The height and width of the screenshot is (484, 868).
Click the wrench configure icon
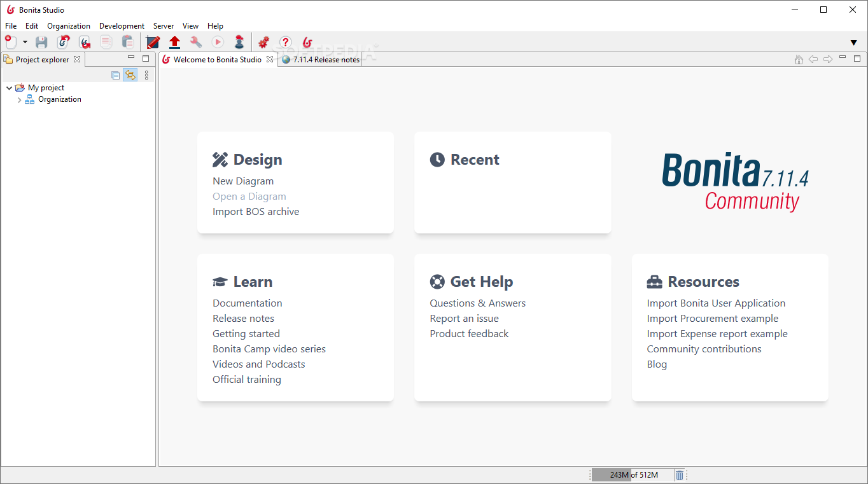196,42
